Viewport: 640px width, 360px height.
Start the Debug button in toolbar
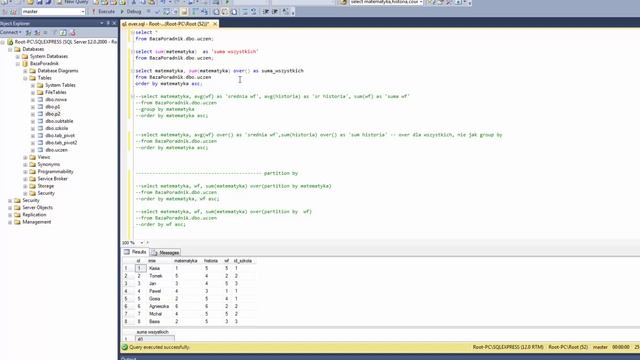coord(131,11)
